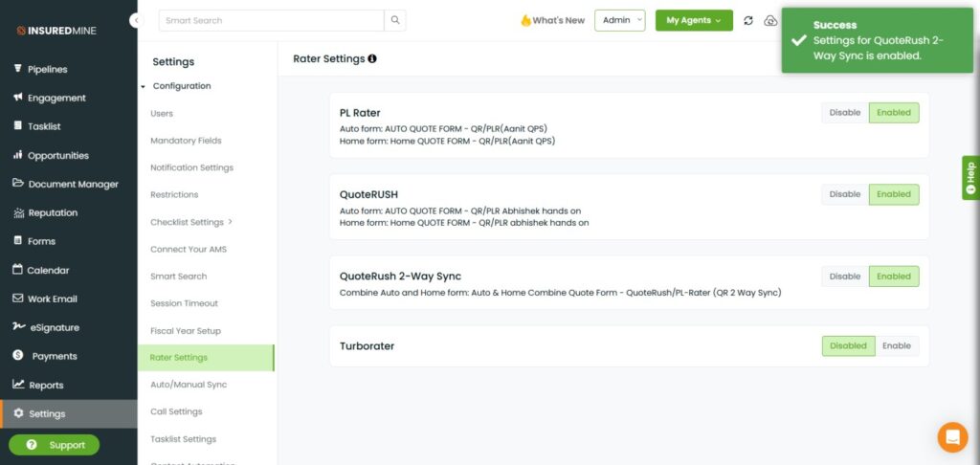Screen dimensions: 980x465
Task: Click the Forms icon in sidebar
Action: [17, 240]
